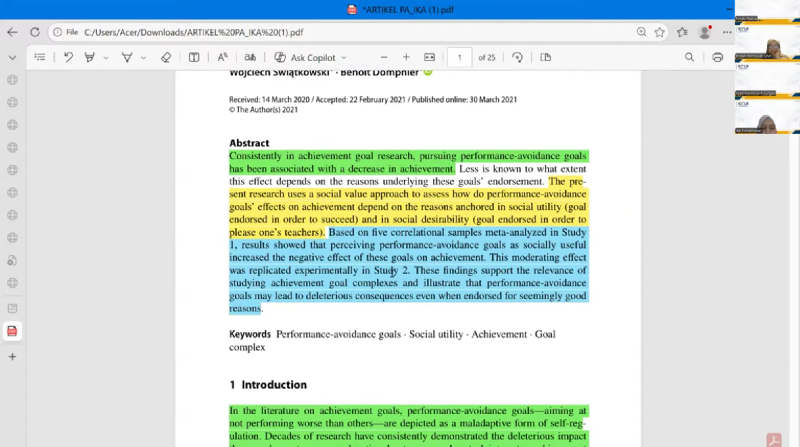Open the page view layout options
This screenshot has height=447, width=800.
pos(545,57)
